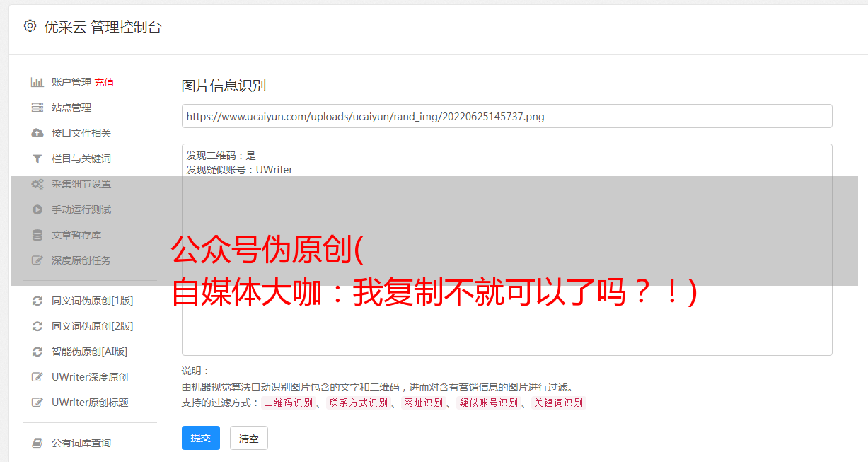868x462 pixels.
Task: Click the refresh icon for 智能伪原创[AI版]
Action: pyautogui.click(x=37, y=352)
